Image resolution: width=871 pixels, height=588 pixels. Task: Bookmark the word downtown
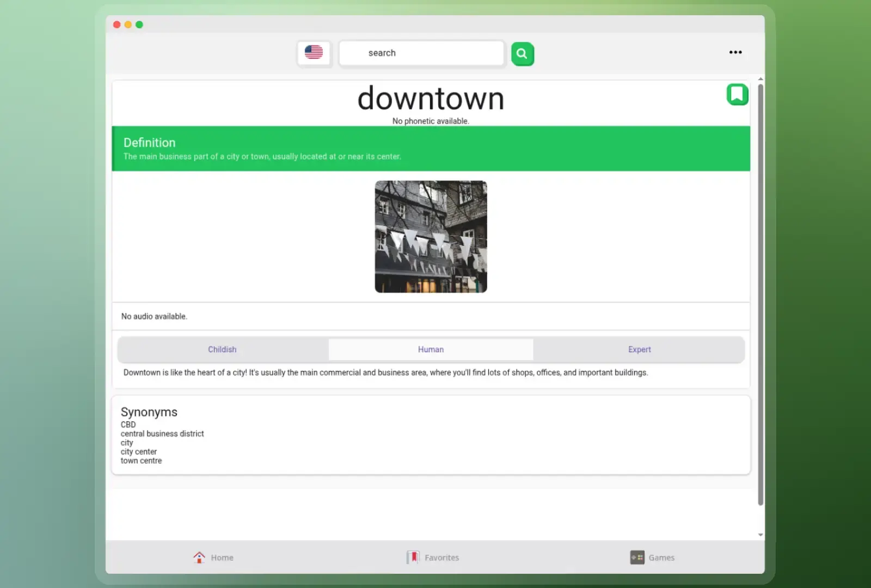pyautogui.click(x=737, y=94)
